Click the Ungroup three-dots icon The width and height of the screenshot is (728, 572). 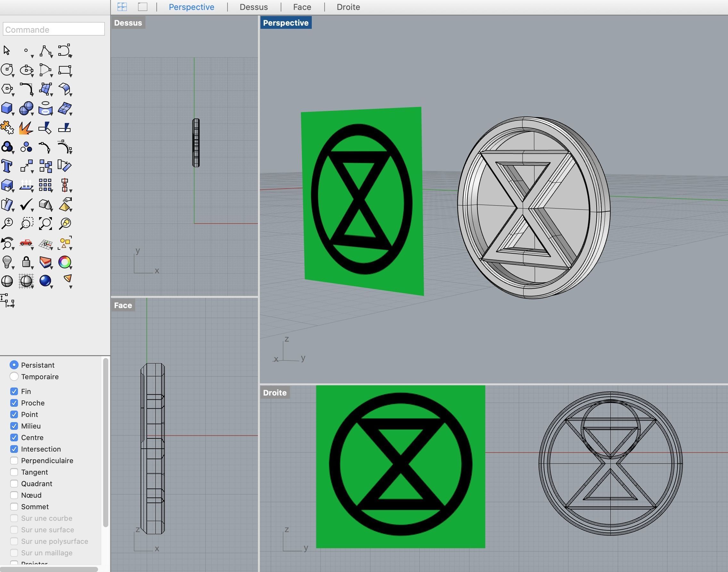(27, 147)
